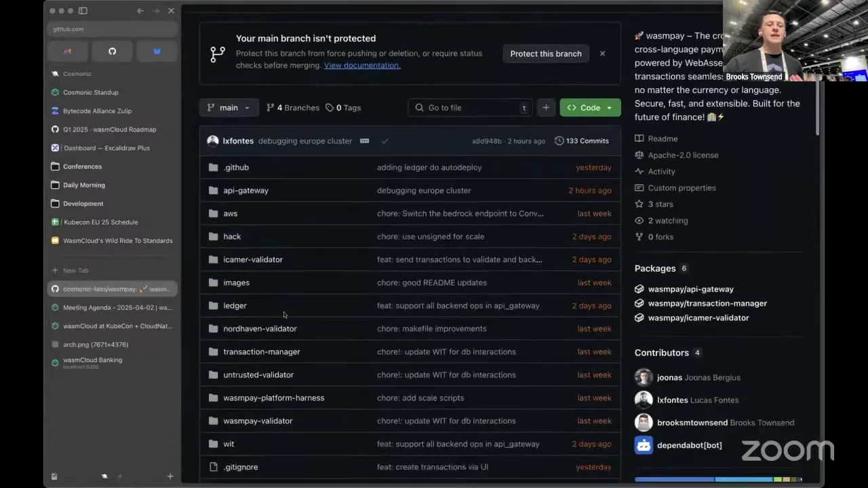Dismiss the branch protection banner
Viewport: 868px width, 488px height.
click(x=602, y=54)
